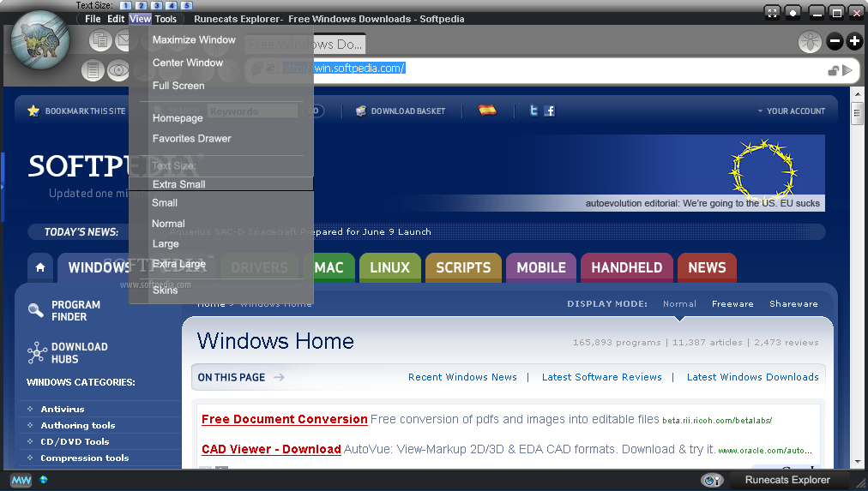
Task: Expand the Your Account dropdown
Action: 791,111
